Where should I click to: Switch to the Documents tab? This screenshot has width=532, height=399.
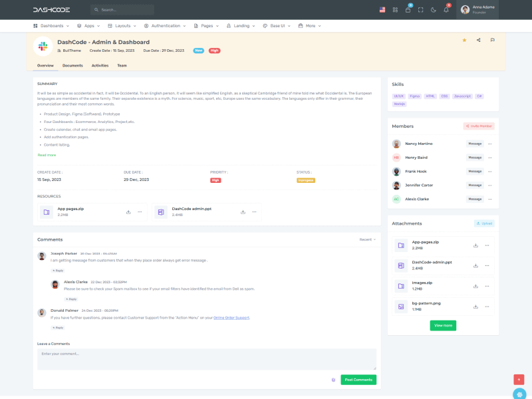tap(72, 65)
